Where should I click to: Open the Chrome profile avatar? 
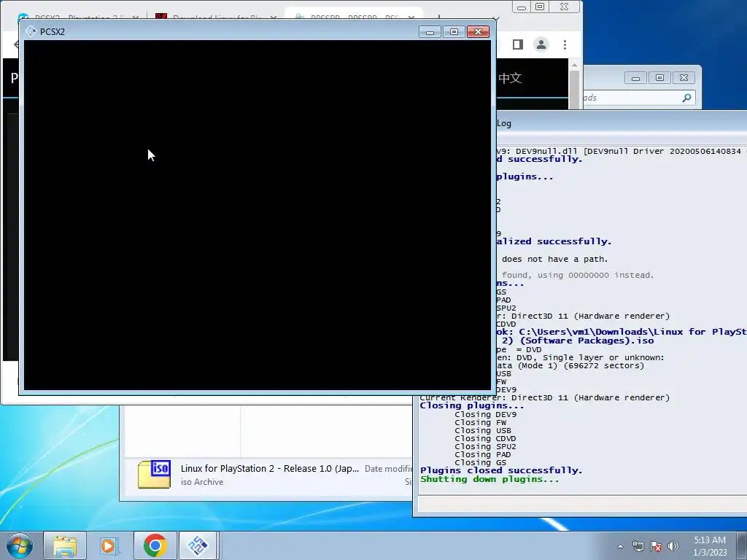click(541, 44)
